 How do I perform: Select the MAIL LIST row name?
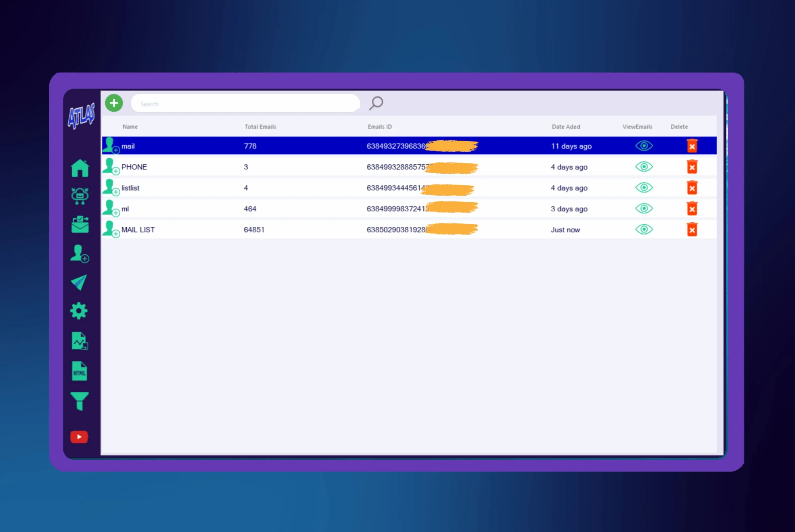coord(138,230)
